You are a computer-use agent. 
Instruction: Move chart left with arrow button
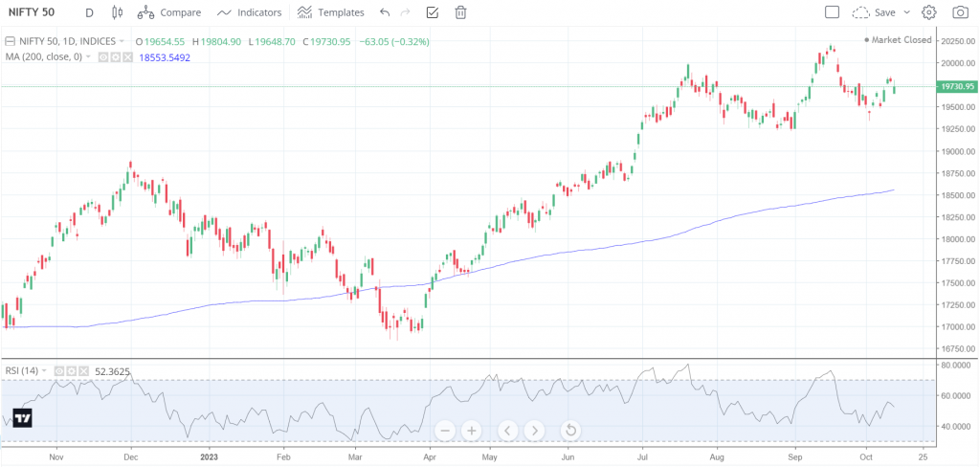point(508,430)
